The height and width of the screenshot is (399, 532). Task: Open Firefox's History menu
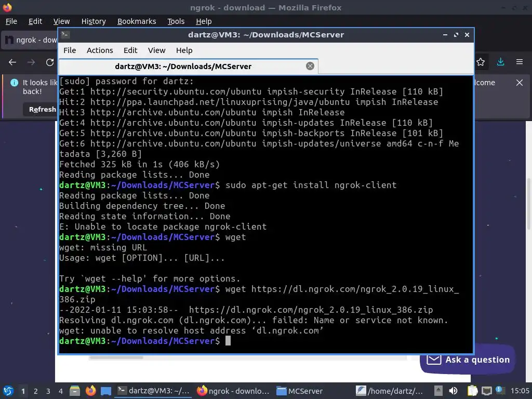[94, 21]
